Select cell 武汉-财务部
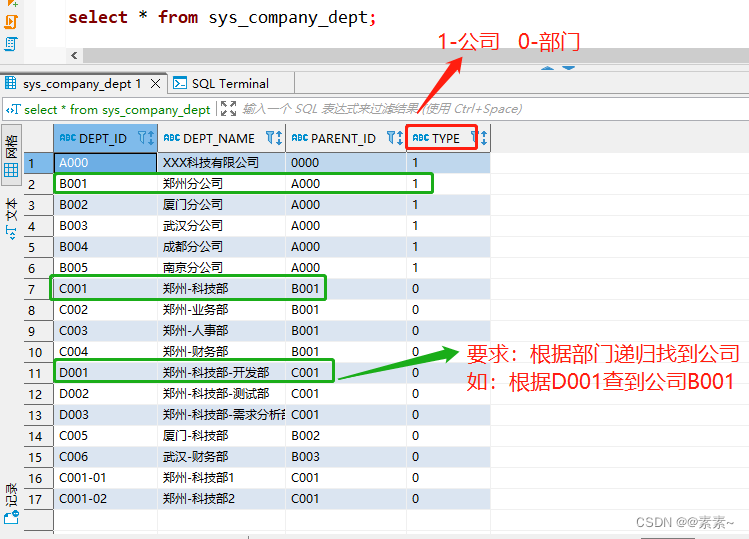 (222, 457)
